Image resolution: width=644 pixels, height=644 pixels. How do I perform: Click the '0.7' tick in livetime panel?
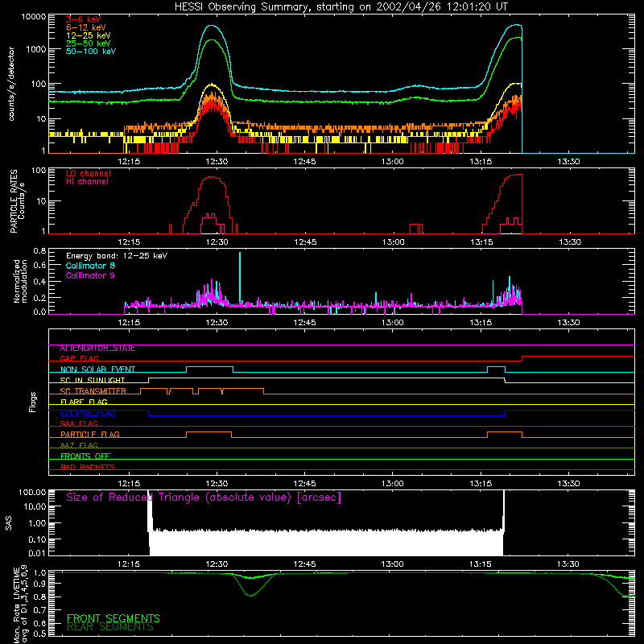39,610
